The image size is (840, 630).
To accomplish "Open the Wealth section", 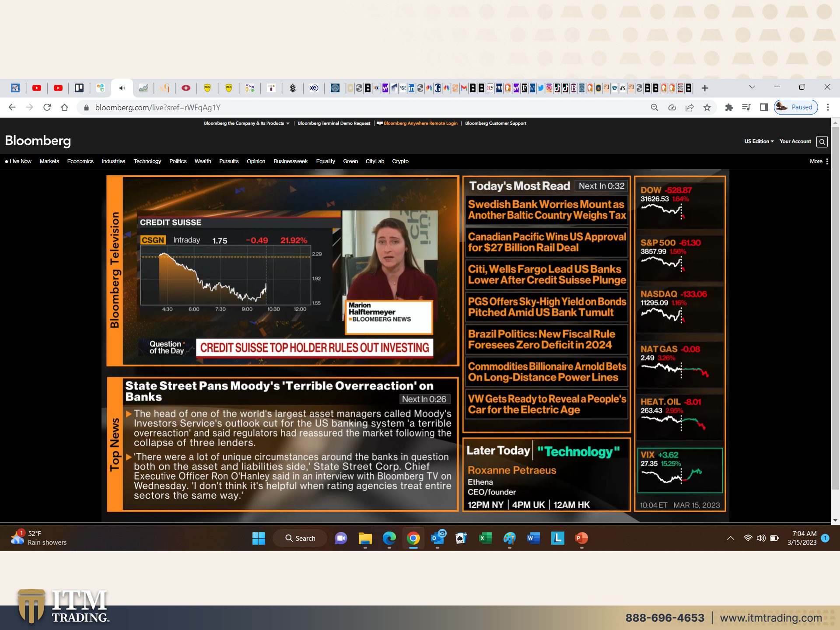I will pyautogui.click(x=203, y=161).
